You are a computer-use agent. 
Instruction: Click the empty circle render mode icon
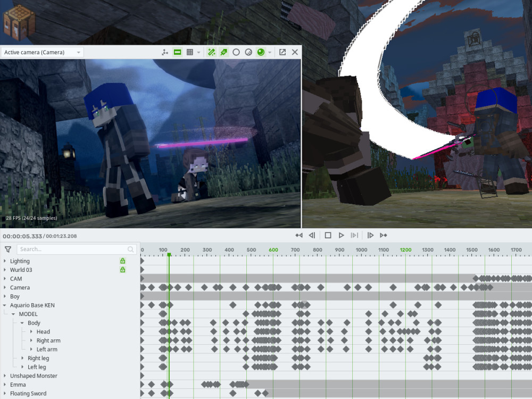(236, 52)
